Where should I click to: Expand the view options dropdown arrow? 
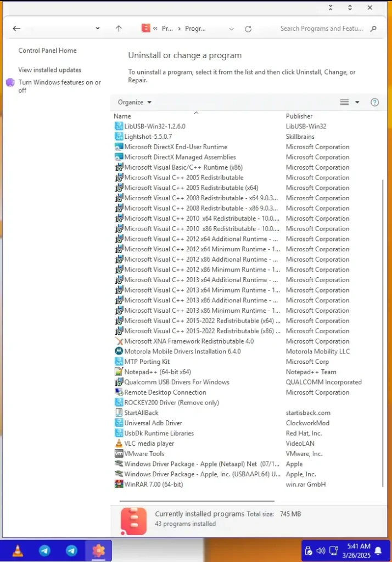pos(357,102)
